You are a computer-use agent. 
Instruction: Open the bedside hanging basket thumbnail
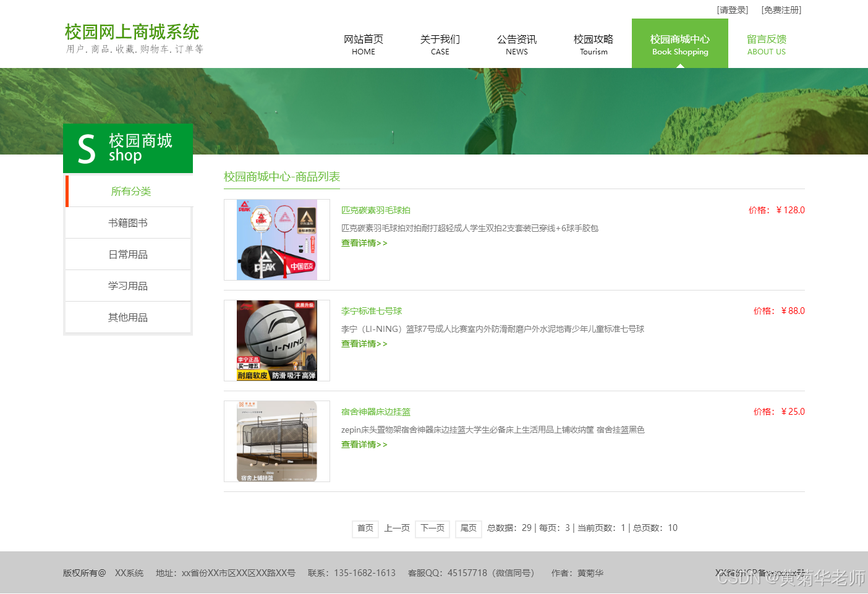tap(277, 441)
